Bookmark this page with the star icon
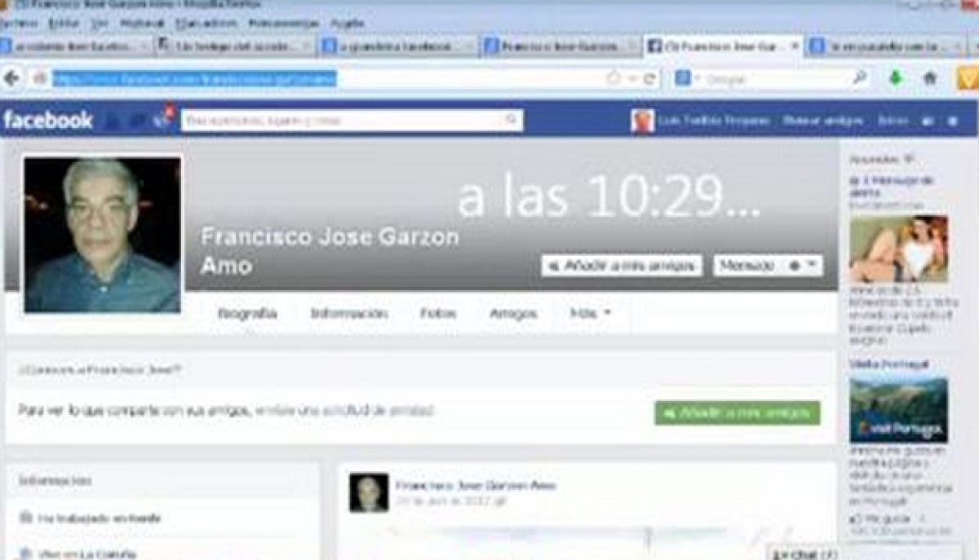Screen dimensions: 979x560 [614, 78]
